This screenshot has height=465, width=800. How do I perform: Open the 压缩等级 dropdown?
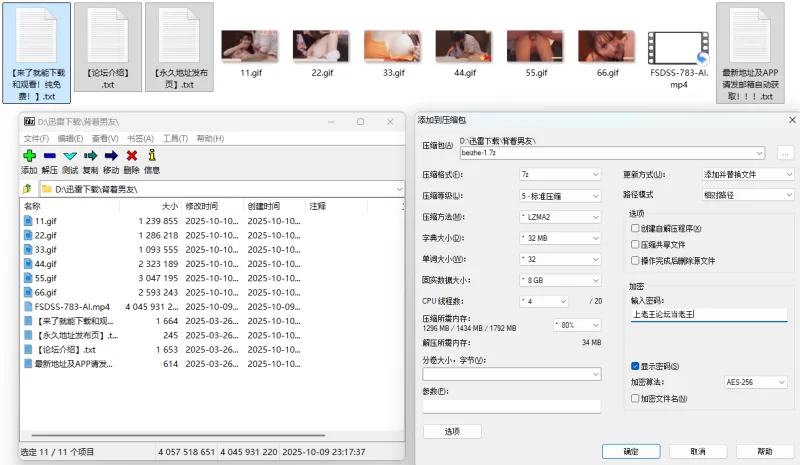coord(559,195)
